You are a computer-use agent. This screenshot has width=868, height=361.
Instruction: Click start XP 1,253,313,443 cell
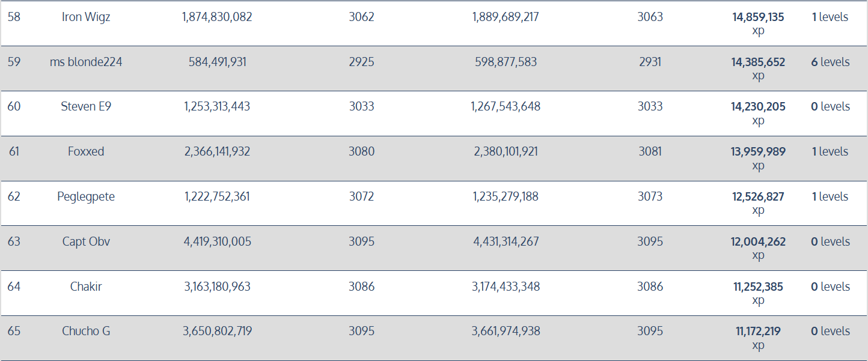click(217, 106)
